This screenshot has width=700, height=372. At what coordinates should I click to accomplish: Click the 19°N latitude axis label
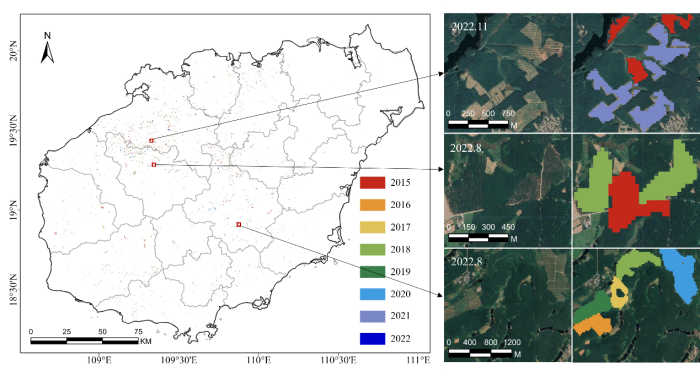[13, 210]
